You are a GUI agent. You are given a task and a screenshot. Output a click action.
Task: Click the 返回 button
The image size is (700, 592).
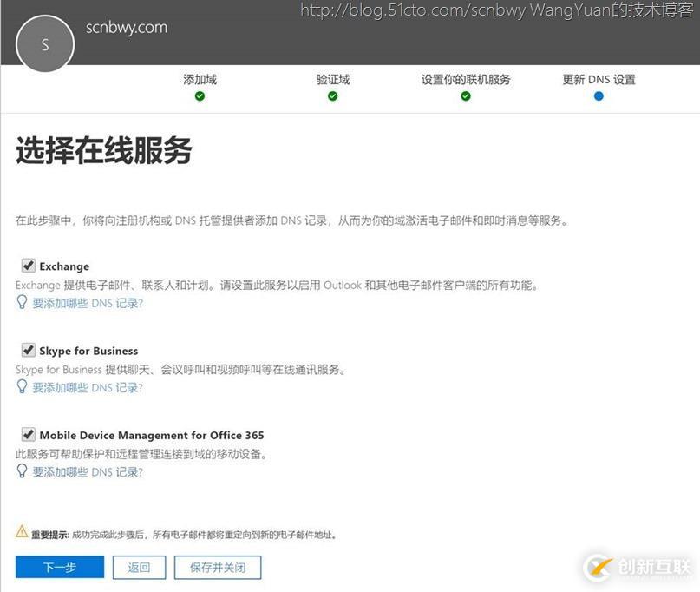(x=140, y=568)
